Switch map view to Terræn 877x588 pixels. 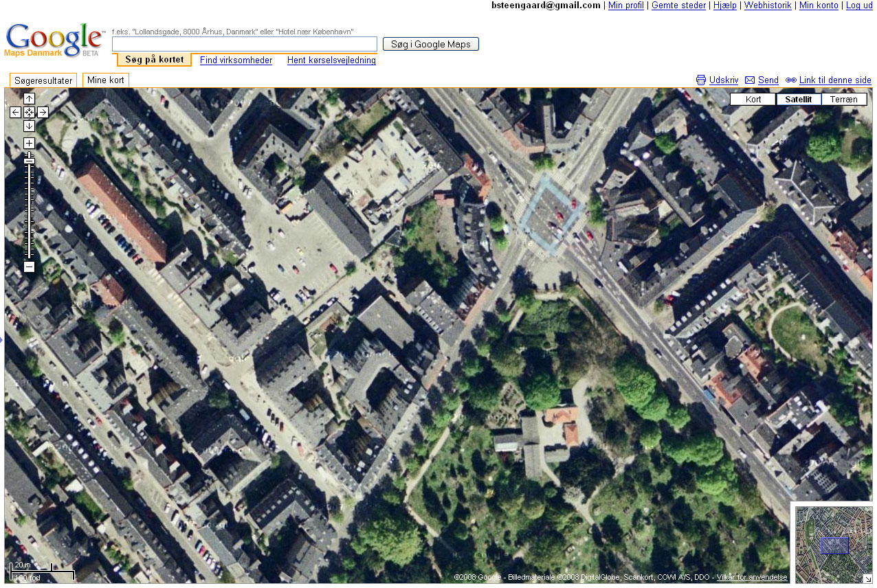click(x=844, y=99)
